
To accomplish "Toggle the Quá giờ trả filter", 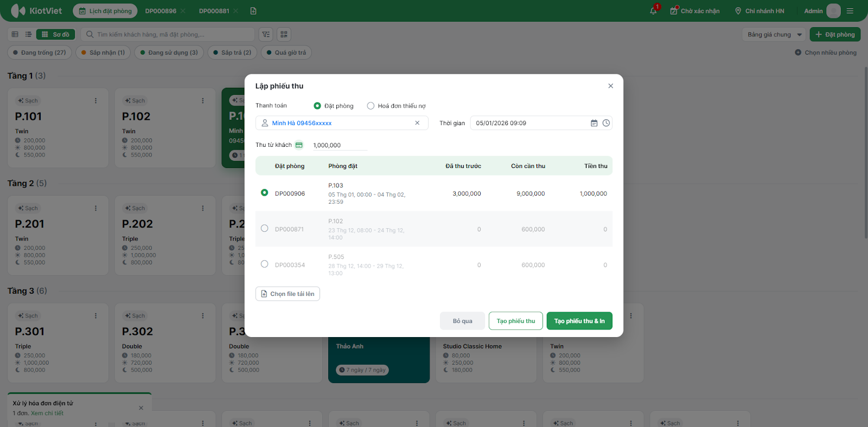I will point(286,53).
